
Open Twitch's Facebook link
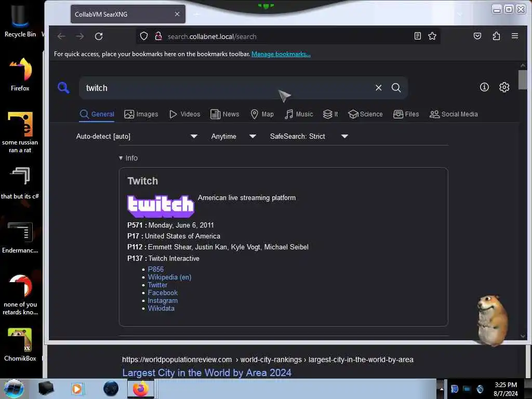pos(163,293)
